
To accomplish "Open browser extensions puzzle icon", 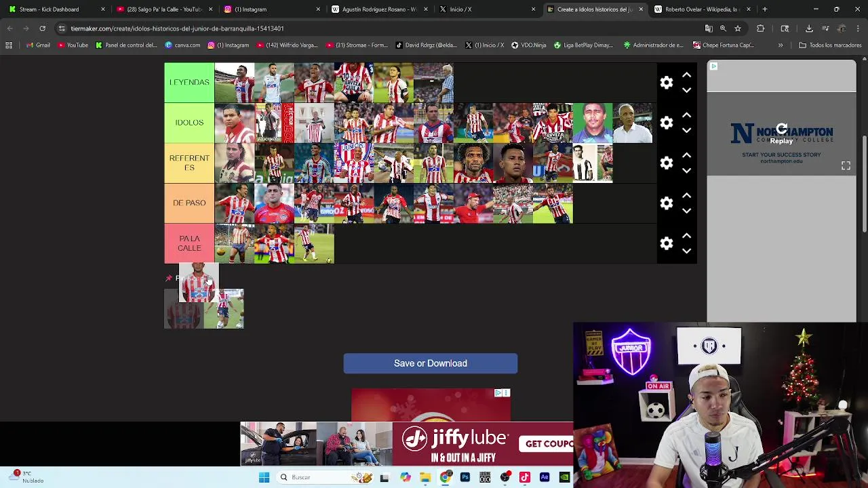I will tap(760, 28).
